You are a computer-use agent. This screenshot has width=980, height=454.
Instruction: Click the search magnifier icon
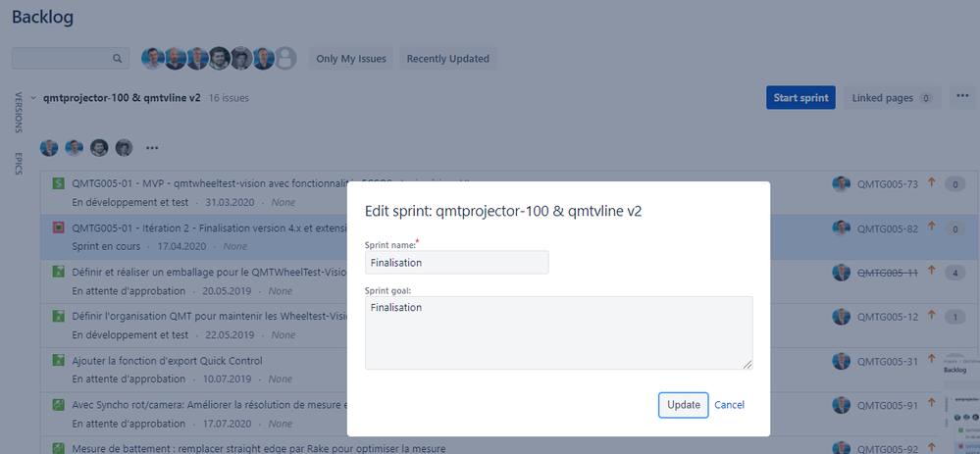click(x=117, y=58)
